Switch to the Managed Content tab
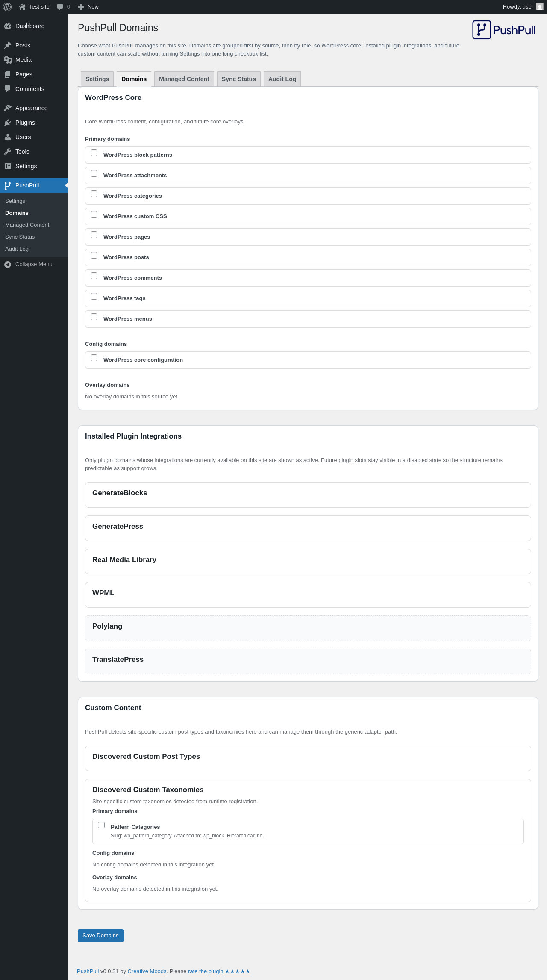The height and width of the screenshot is (980, 547). 184,79
